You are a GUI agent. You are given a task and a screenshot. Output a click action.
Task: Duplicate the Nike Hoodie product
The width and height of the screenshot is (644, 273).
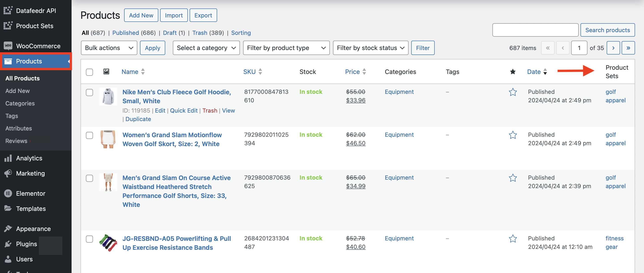[138, 119]
